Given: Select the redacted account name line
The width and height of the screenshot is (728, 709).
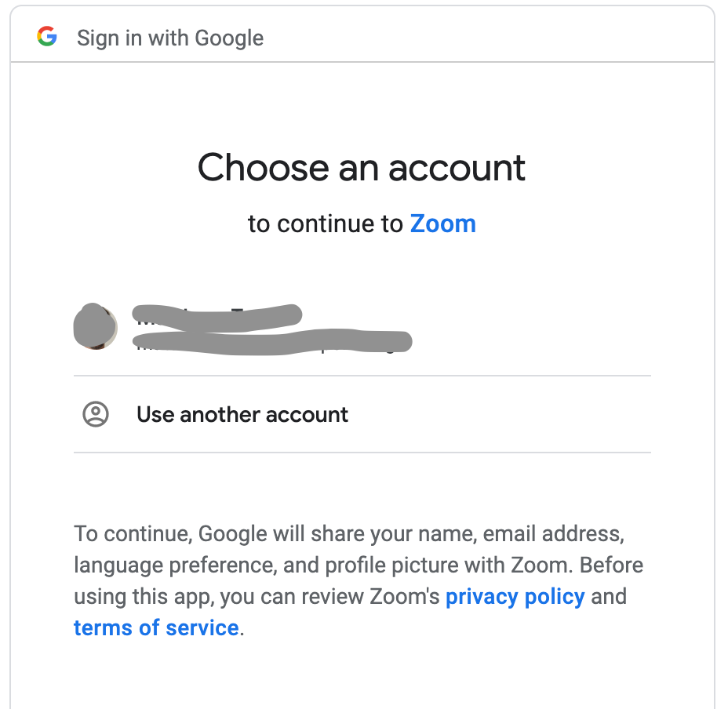Looking at the screenshot, I should [217, 317].
